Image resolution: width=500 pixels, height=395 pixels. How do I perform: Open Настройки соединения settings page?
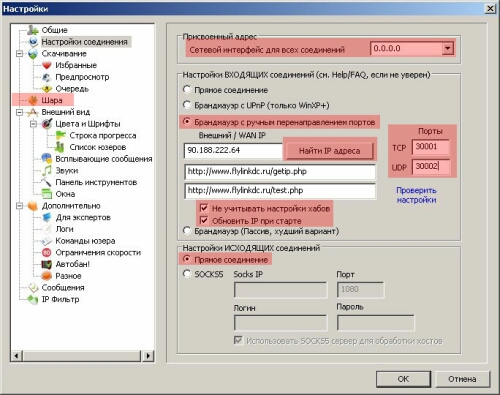(x=84, y=42)
